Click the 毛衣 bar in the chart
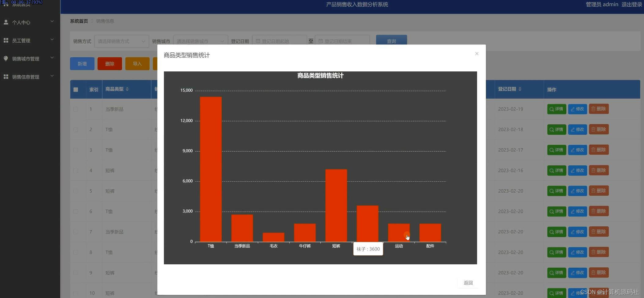 point(273,237)
